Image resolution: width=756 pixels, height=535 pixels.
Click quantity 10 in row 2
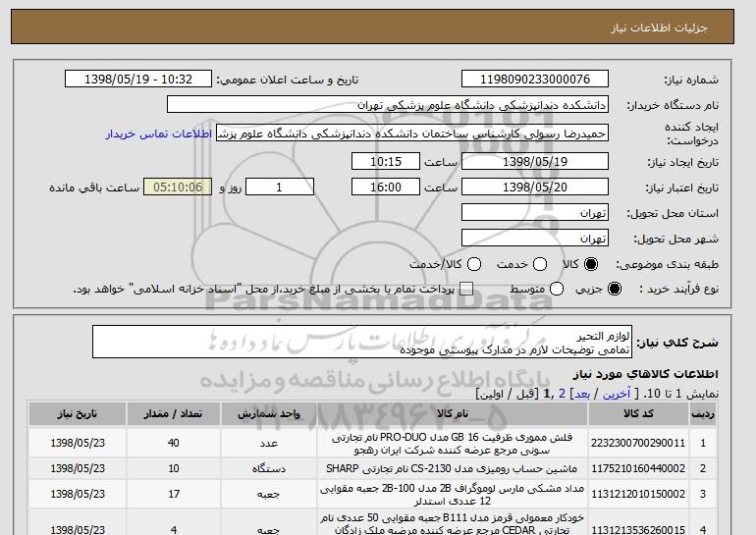click(174, 468)
